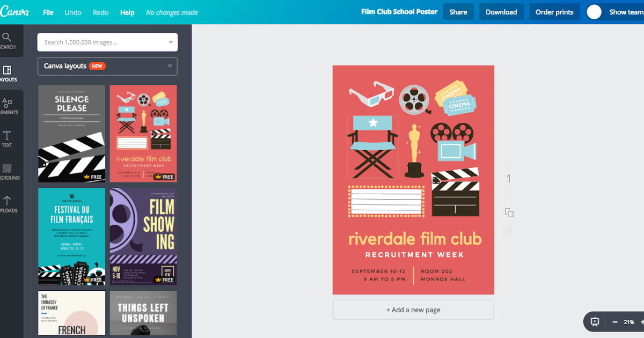
Task: Click Undo in top bar
Action: (x=73, y=12)
